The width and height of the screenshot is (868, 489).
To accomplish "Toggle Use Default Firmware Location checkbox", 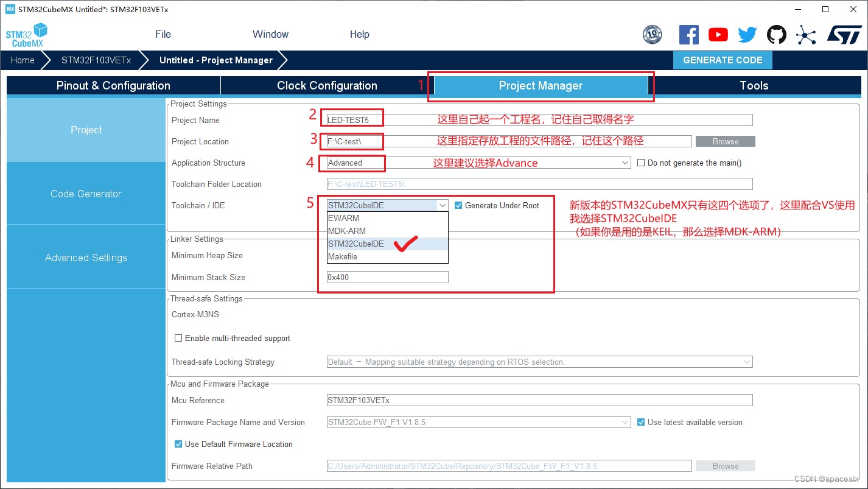I will (178, 444).
